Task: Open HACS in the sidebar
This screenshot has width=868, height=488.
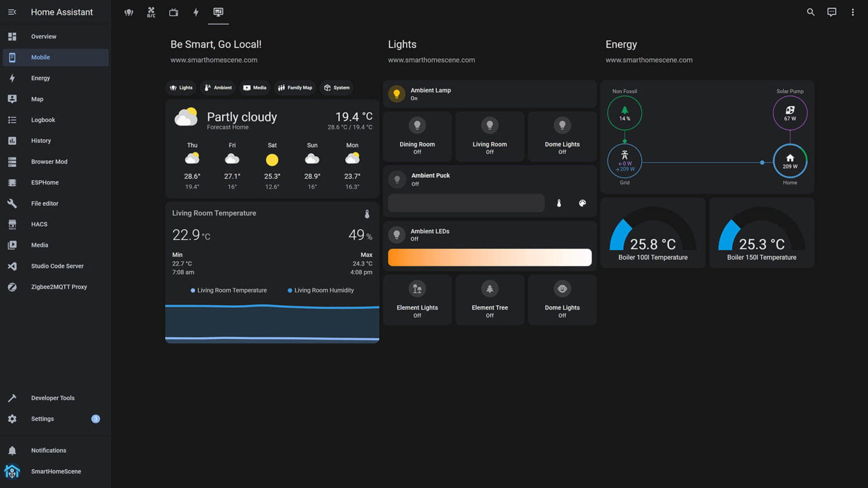Action: (39, 224)
